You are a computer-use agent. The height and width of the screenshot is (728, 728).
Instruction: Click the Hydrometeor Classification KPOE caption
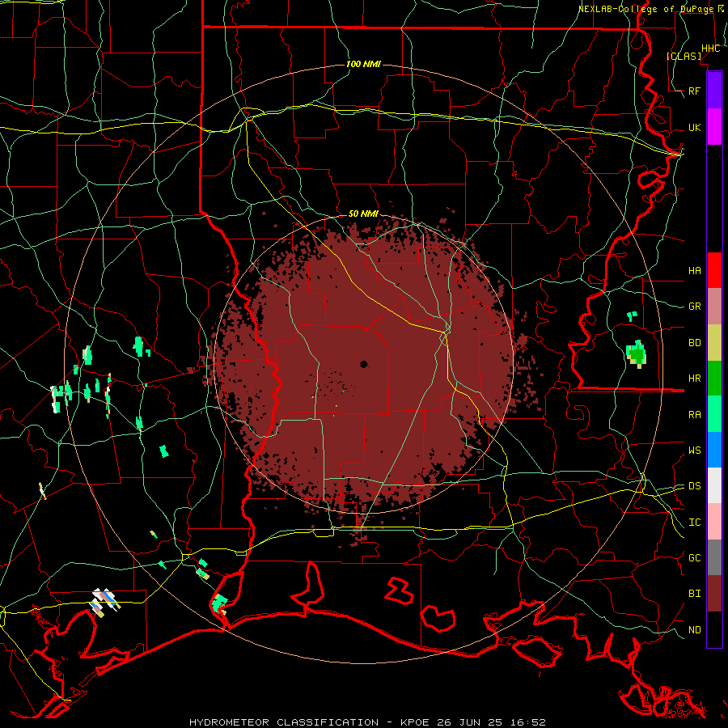pyautogui.click(x=367, y=722)
